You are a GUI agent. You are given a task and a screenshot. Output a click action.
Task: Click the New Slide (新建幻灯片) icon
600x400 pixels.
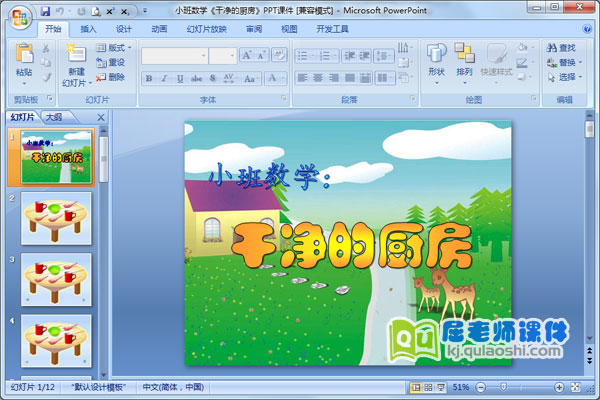click(76, 53)
